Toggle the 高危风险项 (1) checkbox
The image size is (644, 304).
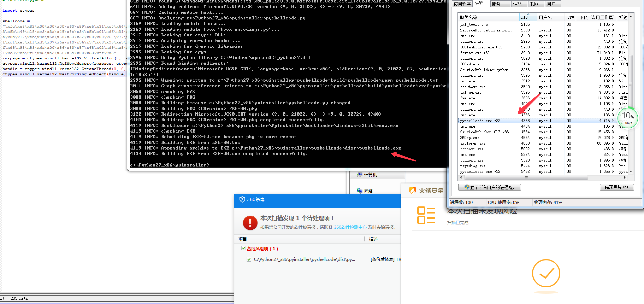[x=243, y=248]
